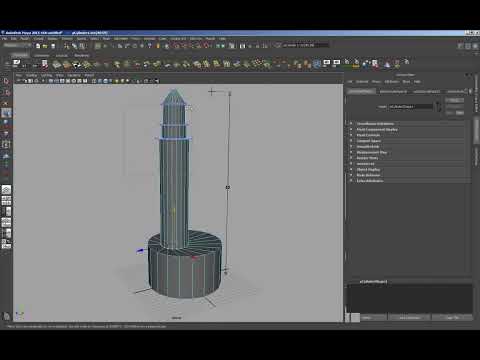The width and height of the screenshot is (480, 360).
Task: Toggle Attribute Editor visibility icon at top right
Action: [x=461, y=46]
